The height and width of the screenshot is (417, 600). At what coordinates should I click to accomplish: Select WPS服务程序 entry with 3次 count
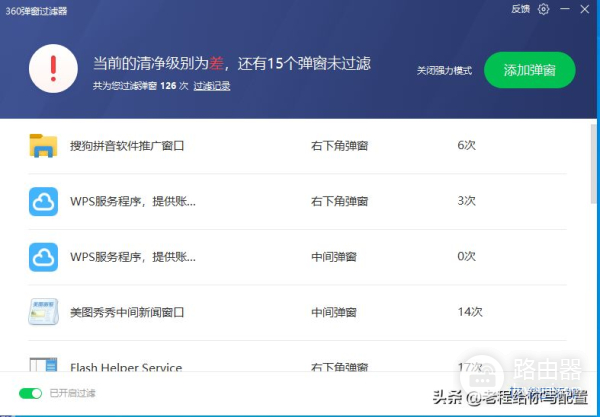coord(133,201)
